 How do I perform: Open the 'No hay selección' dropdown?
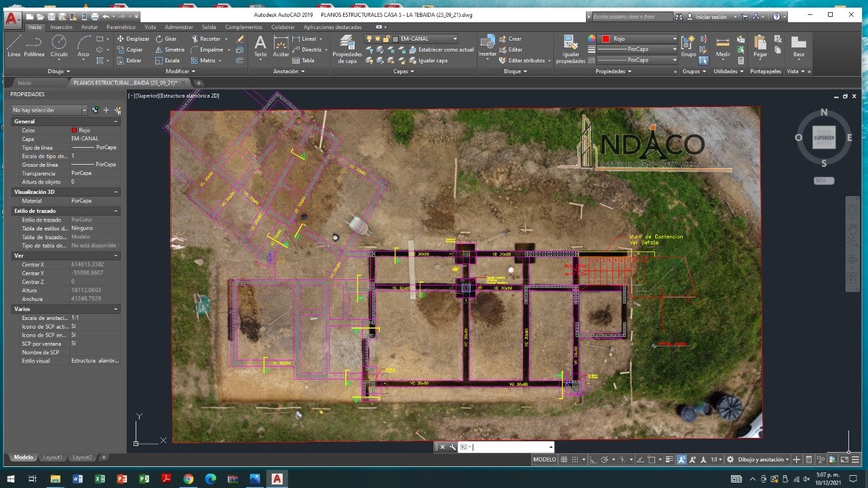pyautogui.click(x=50, y=110)
